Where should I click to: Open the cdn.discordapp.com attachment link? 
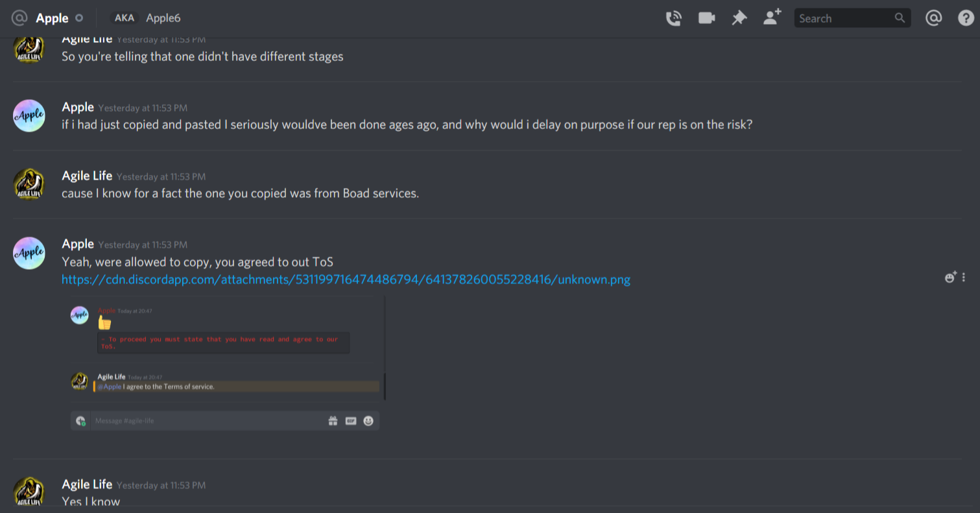(346, 280)
